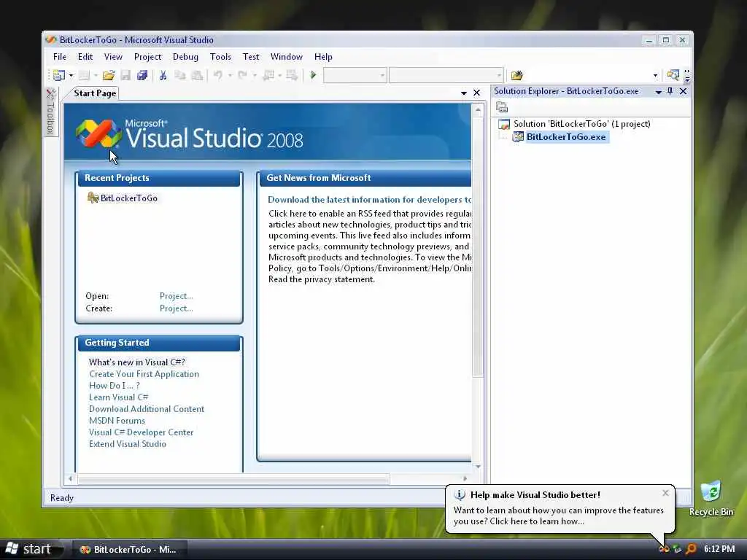Click the Solution Explorer toolbar window icon
The height and width of the screenshot is (560, 747).
pos(673,75)
